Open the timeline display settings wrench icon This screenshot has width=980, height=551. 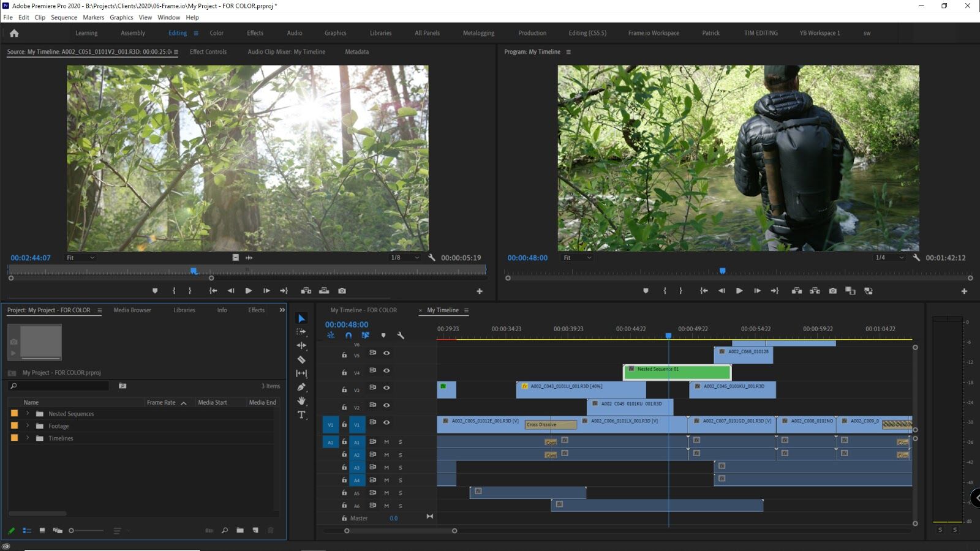point(401,335)
